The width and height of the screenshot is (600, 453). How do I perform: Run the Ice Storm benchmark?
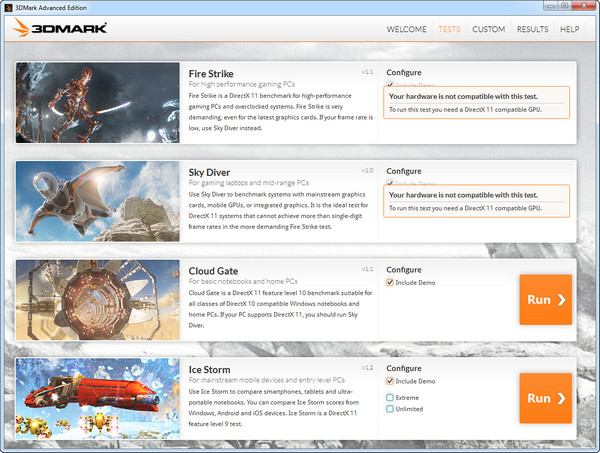pyautogui.click(x=545, y=398)
